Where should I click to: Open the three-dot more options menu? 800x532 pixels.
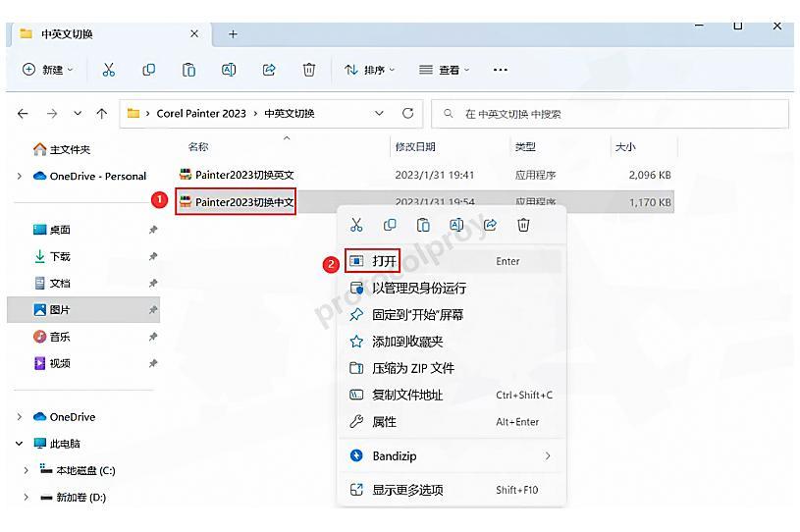point(501,70)
